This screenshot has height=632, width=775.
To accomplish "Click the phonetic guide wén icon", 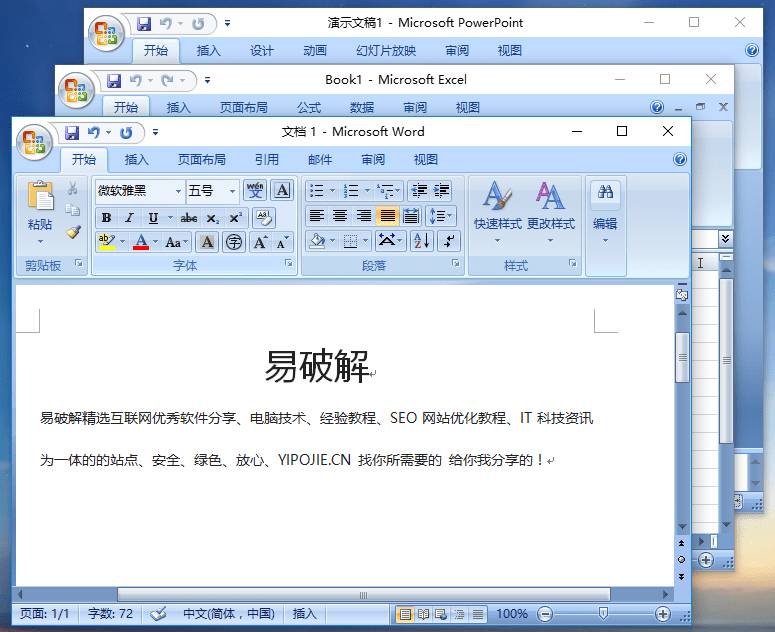I will click(x=255, y=190).
